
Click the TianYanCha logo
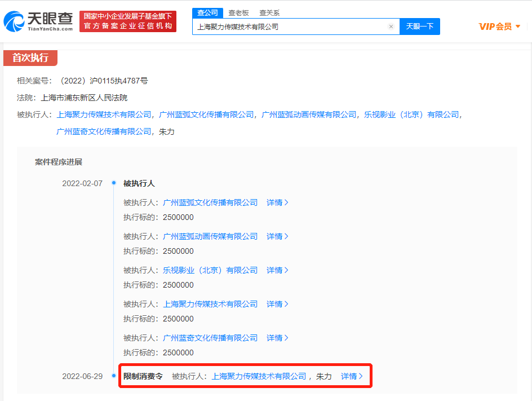click(38, 21)
